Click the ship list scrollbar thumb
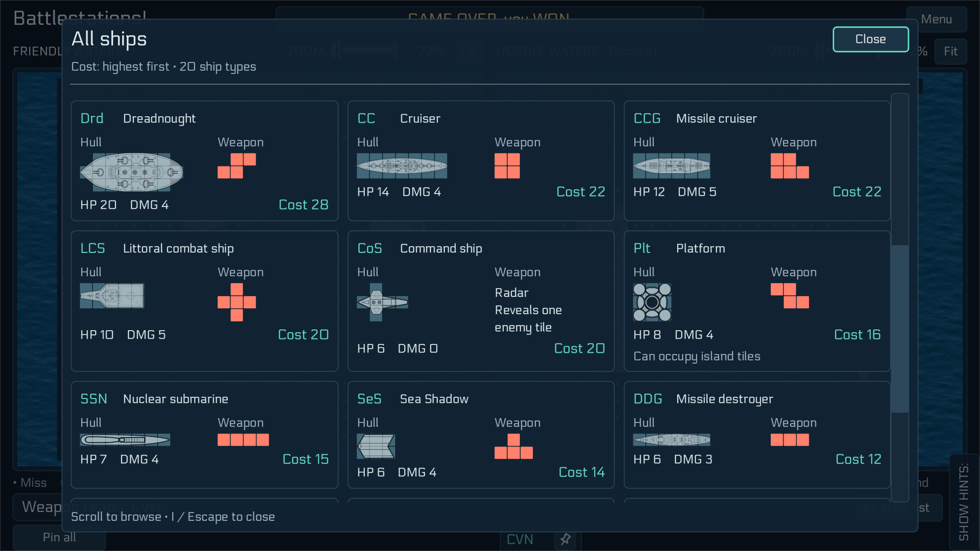 900,329
